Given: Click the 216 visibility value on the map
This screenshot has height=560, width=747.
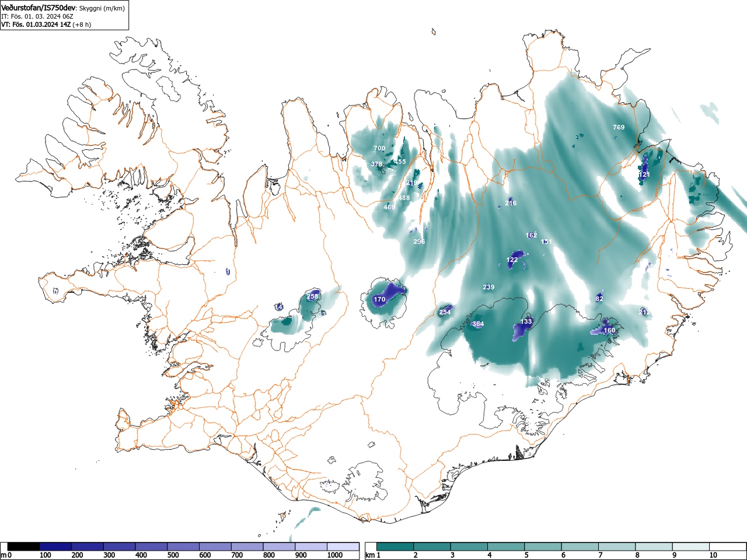Looking at the screenshot, I should click(511, 203).
